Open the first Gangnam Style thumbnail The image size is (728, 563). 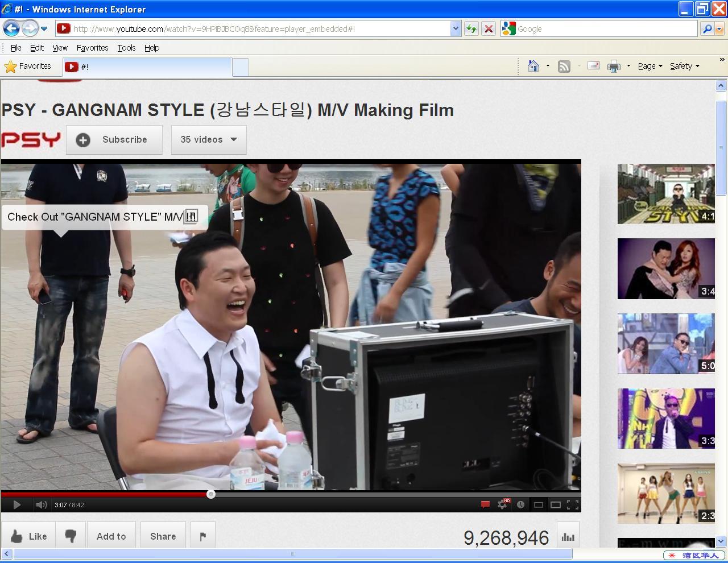666,194
